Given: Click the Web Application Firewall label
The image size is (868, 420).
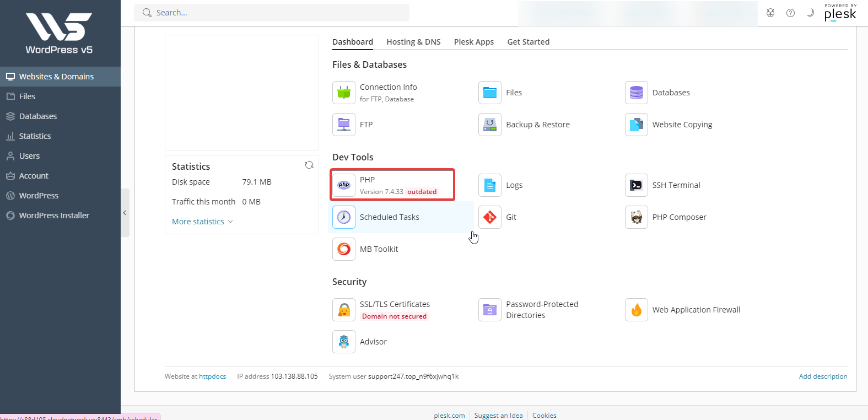Looking at the screenshot, I should (x=696, y=310).
